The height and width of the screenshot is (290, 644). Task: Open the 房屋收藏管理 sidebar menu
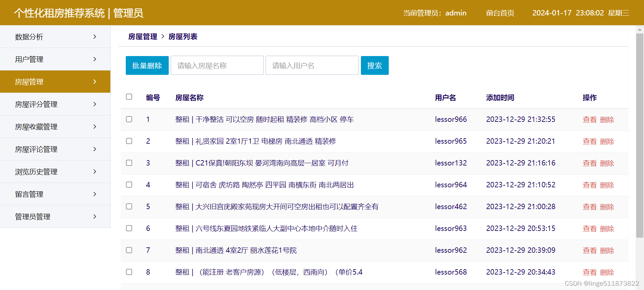pos(55,127)
